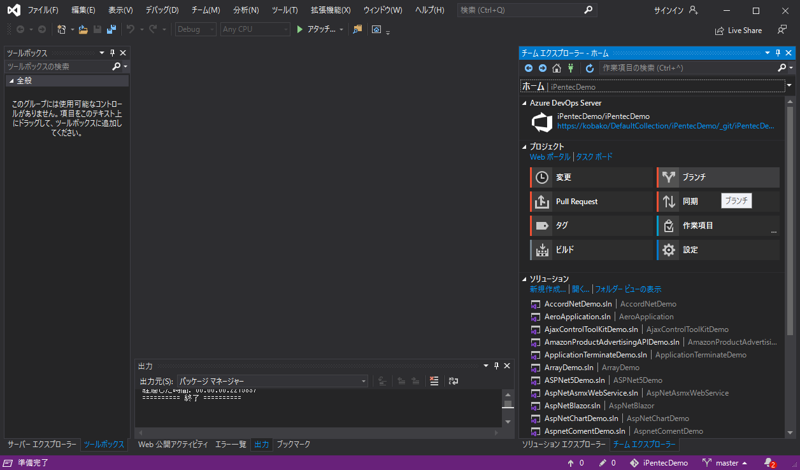800x470 pixels.
Task: Open Team Explorer home icon
Action: pos(557,68)
